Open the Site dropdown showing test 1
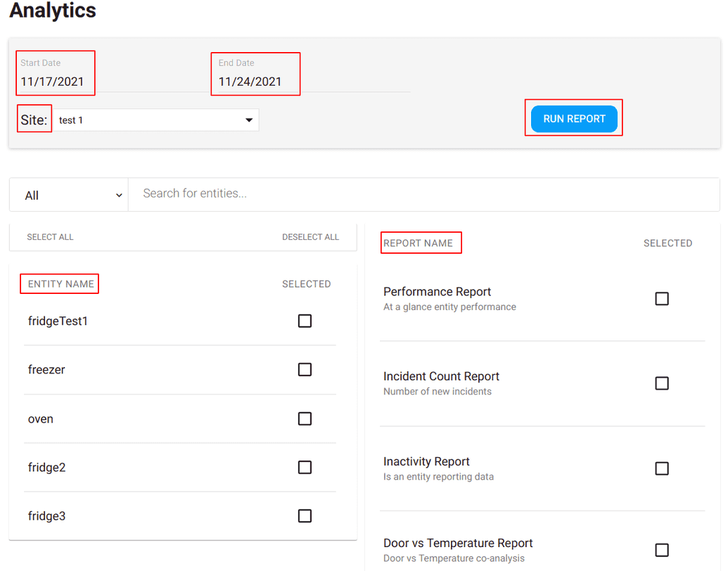The width and height of the screenshot is (728, 571). coord(155,120)
